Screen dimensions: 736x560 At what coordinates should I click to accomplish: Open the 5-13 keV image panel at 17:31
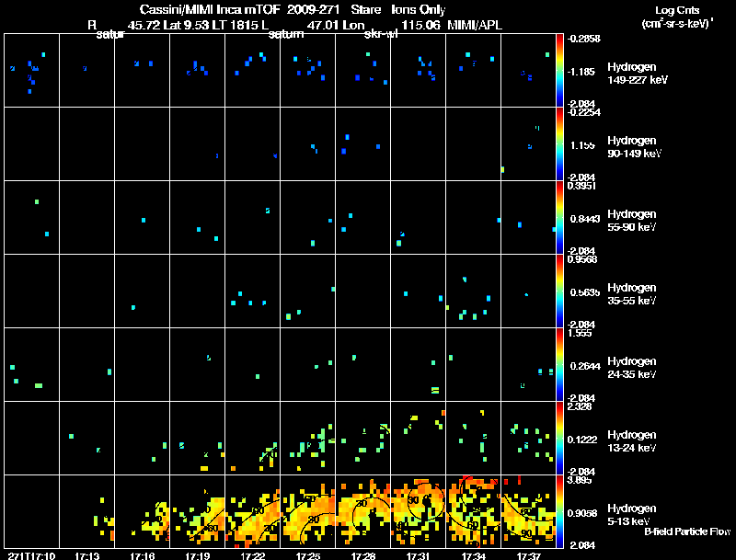click(x=419, y=511)
